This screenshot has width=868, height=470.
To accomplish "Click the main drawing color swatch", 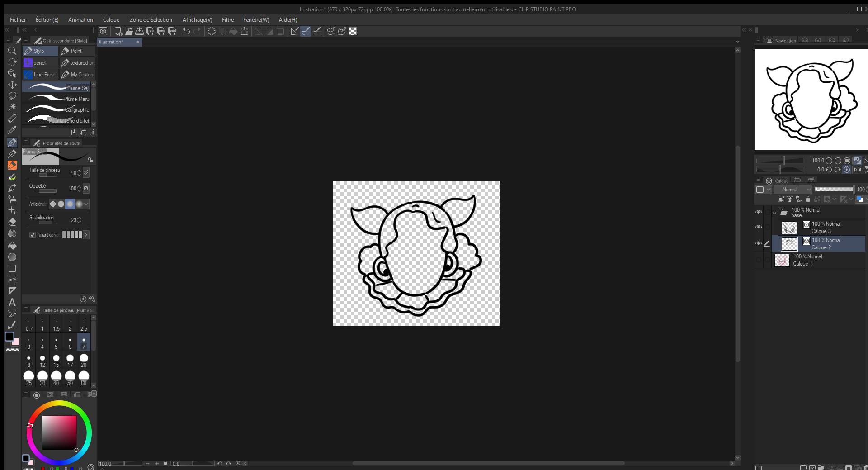I will click(x=9, y=337).
